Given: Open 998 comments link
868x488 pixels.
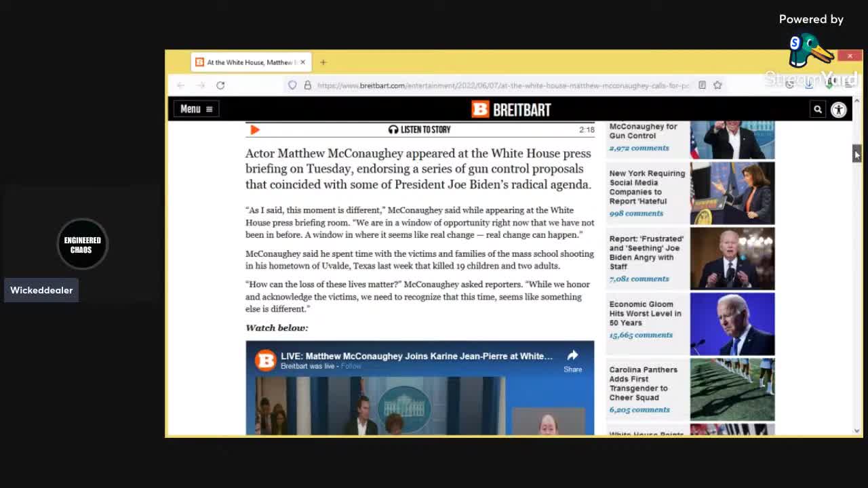Looking at the screenshot, I should [x=636, y=213].
